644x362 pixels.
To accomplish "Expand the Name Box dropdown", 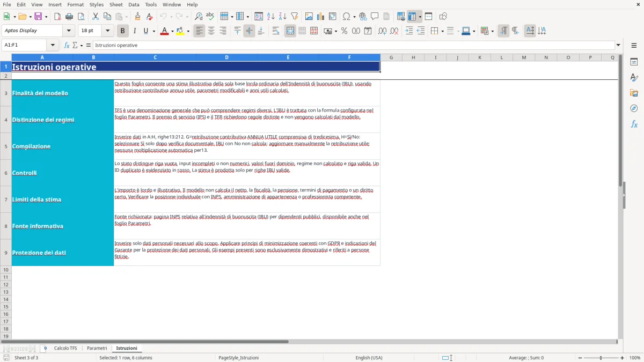I will (53, 45).
